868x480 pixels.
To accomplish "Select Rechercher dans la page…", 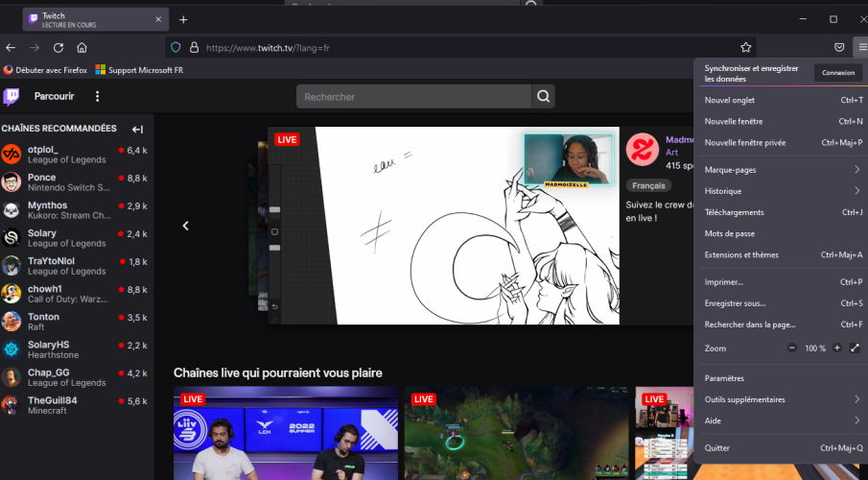I will pyautogui.click(x=781, y=324).
